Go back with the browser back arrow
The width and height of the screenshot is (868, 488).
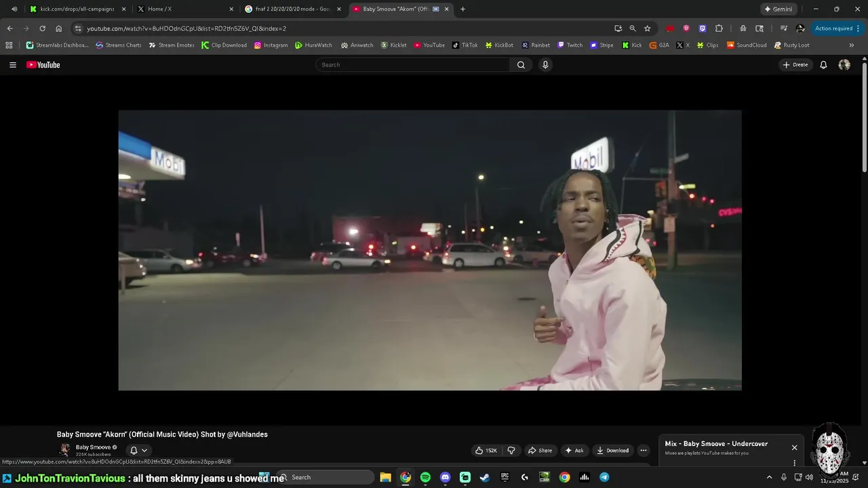9,28
